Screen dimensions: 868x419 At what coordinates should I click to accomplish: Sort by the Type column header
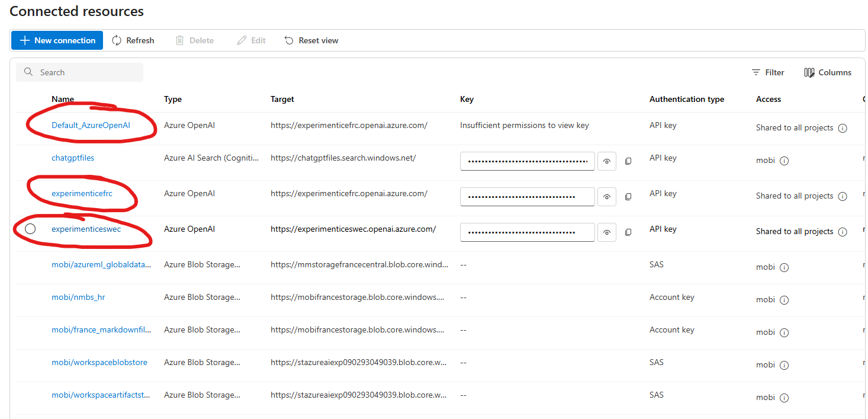[173, 99]
